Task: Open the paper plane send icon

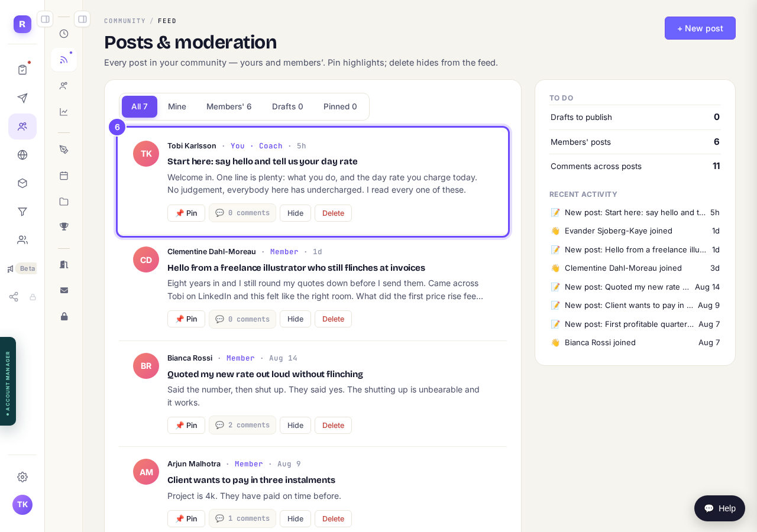Action: click(x=22, y=98)
